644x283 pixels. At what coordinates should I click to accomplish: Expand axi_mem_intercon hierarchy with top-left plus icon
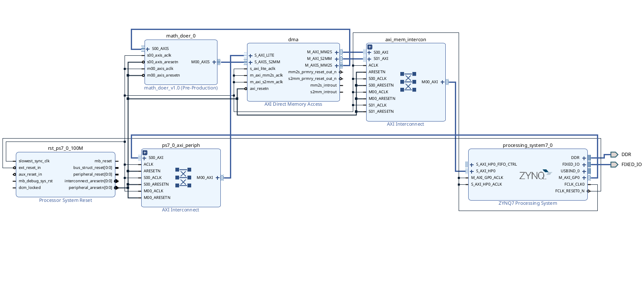[369, 47]
